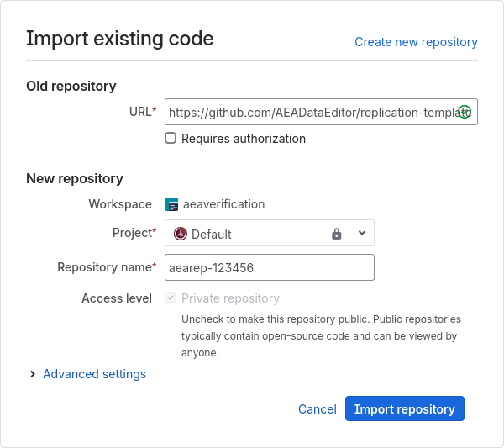Click the aeaverification workspace icon
504x448 pixels.
(x=171, y=204)
